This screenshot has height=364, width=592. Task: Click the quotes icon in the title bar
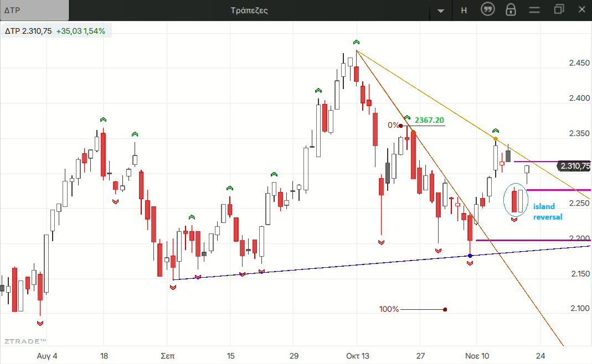[487, 10]
